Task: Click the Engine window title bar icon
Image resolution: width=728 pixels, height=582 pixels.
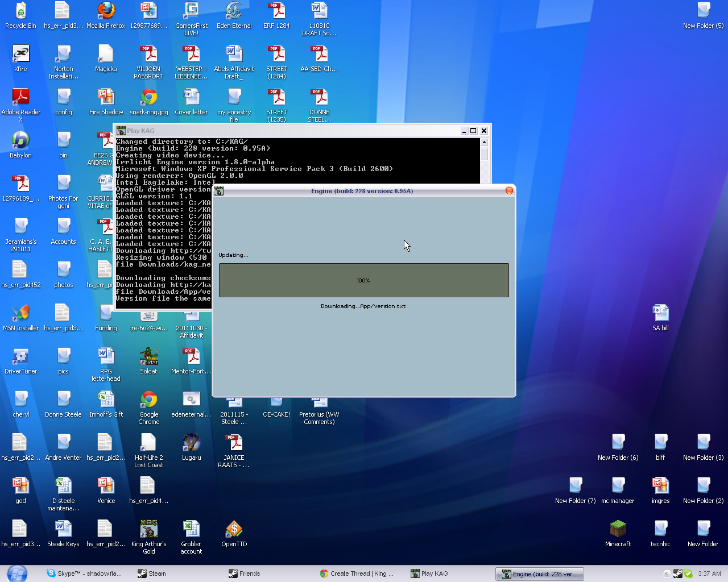Action: click(219, 191)
